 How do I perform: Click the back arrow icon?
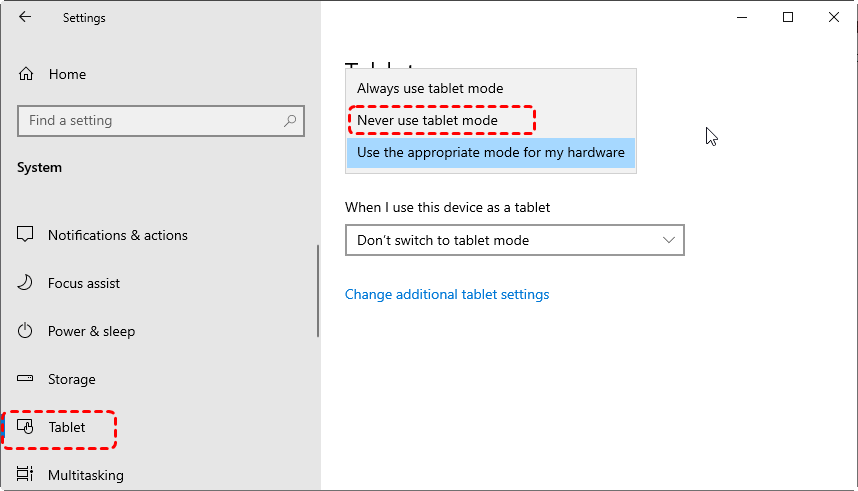(x=25, y=17)
